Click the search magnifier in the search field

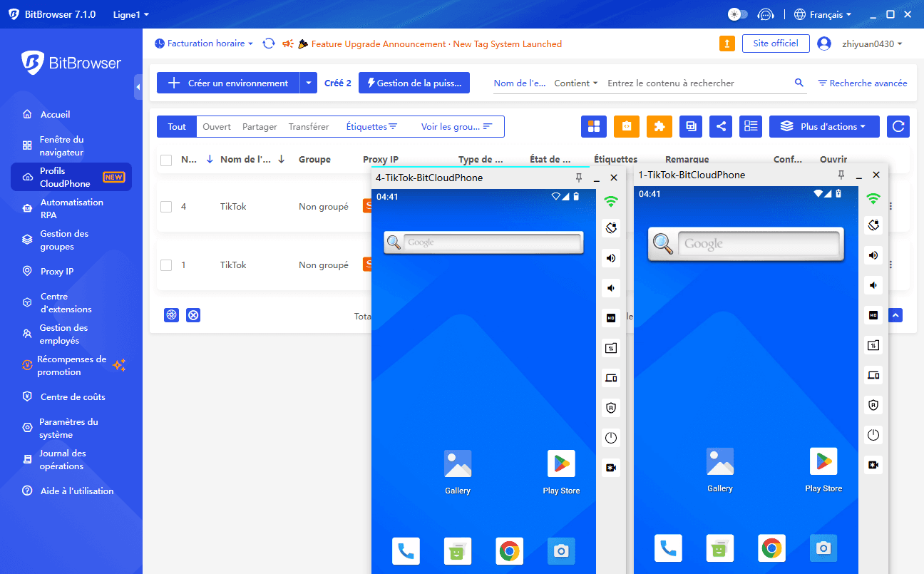[799, 83]
